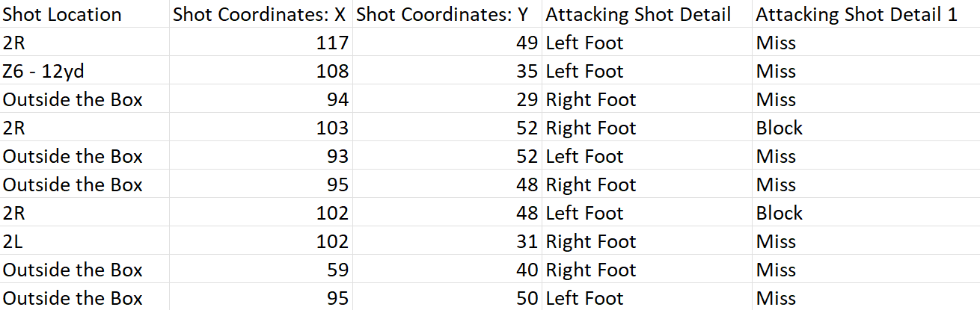Select the Shot Coordinates: X header cell
The height and width of the screenshot is (310, 980).
[x=261, y=14]
